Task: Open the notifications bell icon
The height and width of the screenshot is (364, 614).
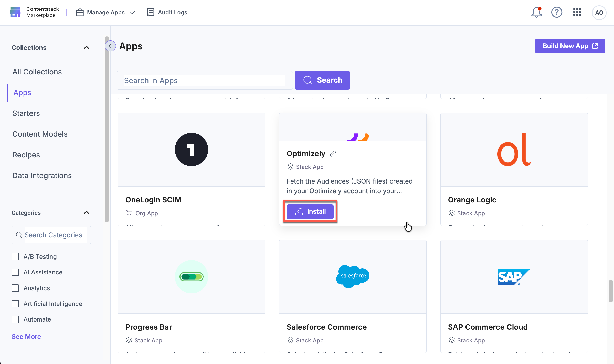Action: tap(536, 12)
